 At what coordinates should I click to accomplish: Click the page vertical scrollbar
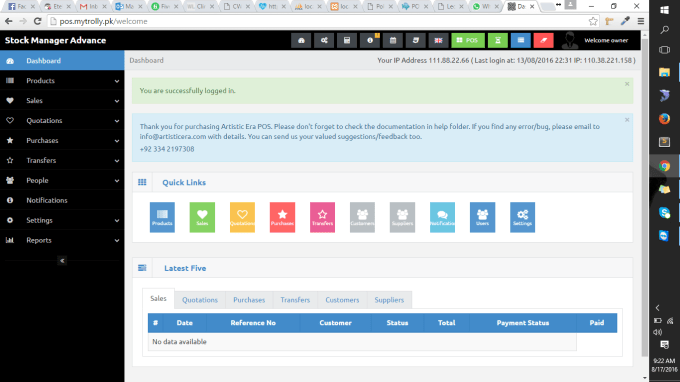[x=645, y=197]
